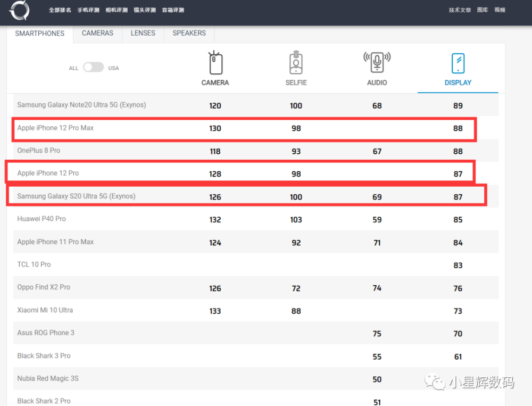Switch to the LENSES tab
Screen dimensions: 532x406
tap(143, 33)
